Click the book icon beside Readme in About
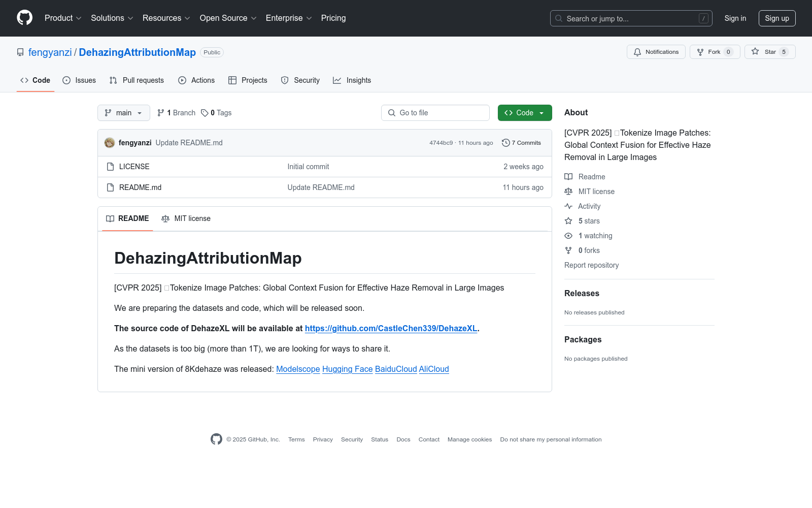This screenshot has width=812, height=508. coord(568,177)
